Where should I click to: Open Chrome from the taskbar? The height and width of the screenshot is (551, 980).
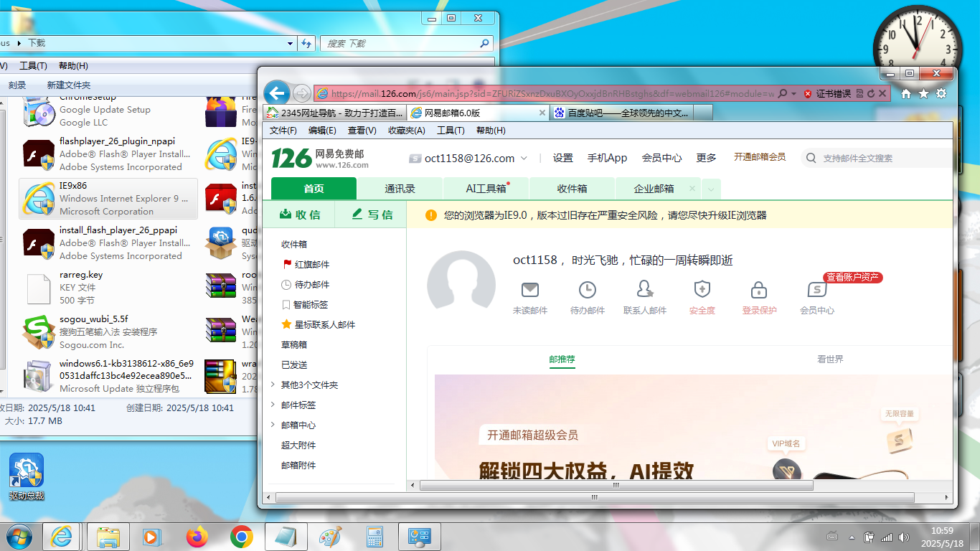[x=241, y=536]
